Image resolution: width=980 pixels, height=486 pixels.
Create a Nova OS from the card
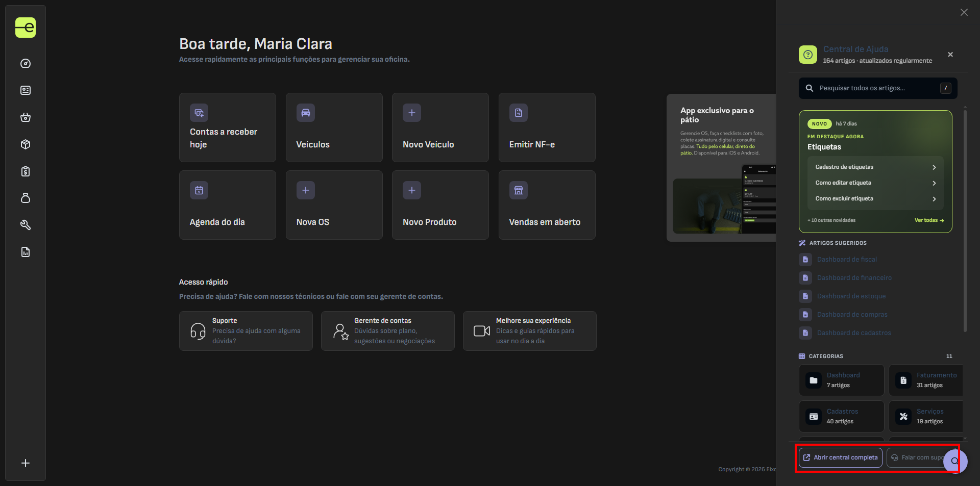point(334,205)
